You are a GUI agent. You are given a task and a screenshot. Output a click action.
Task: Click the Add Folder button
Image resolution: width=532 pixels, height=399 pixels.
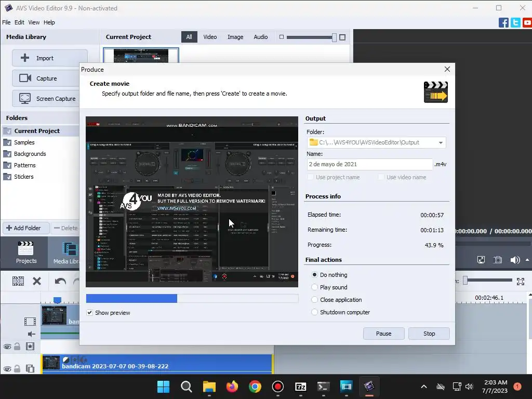26,228
